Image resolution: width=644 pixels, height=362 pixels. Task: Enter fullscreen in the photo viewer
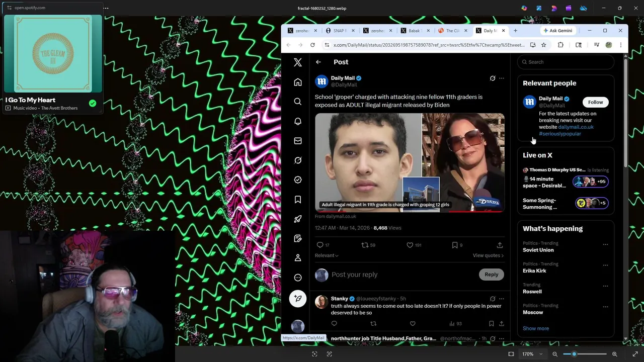(x=635, y=354)
